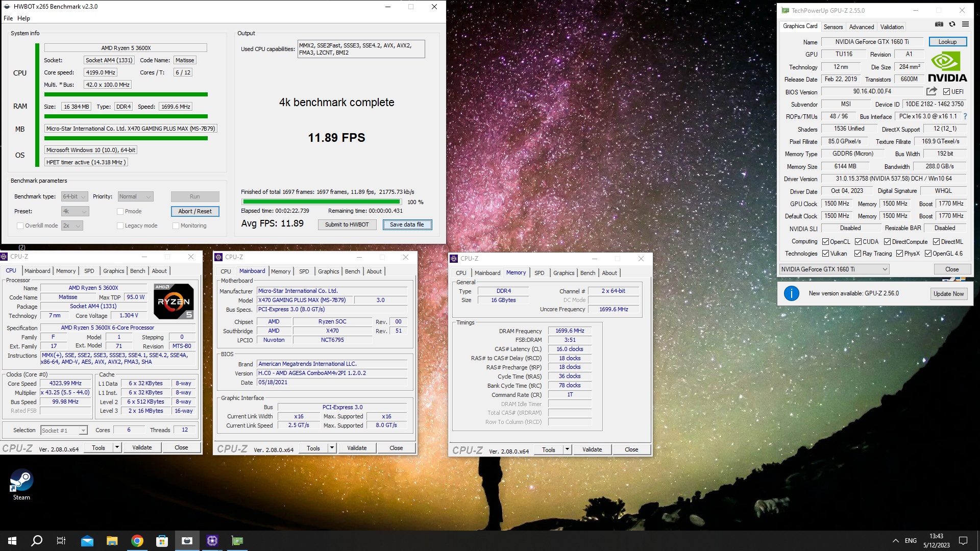Click Validate in the CPU-Z Memory window
Image resolution: width=980 pixels, height=551 pixels.
point(592,449)
